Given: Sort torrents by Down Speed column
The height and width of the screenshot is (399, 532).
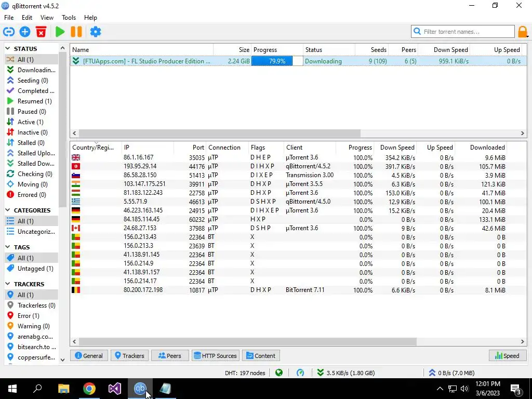Looking at the screenshot, I should pyautogui.click(x=444, y=50).
